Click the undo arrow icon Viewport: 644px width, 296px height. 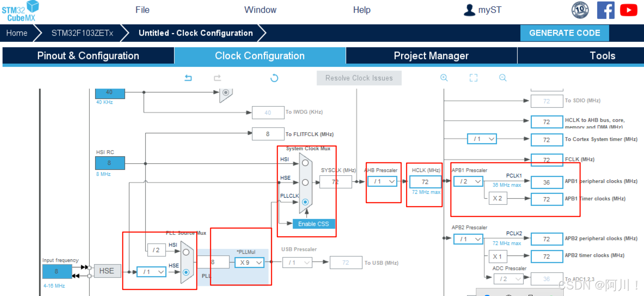[188, 78]
